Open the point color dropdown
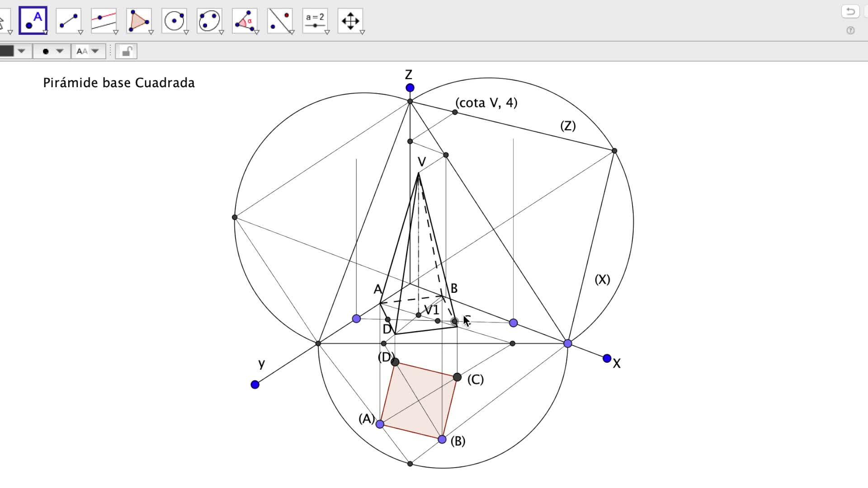Screen dimensions: 868x488 coord(21,51)
